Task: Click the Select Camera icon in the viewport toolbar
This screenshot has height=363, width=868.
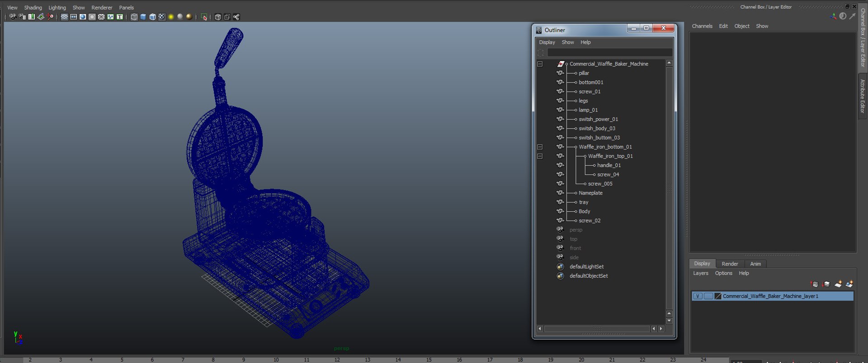Action: pos(13,17)
